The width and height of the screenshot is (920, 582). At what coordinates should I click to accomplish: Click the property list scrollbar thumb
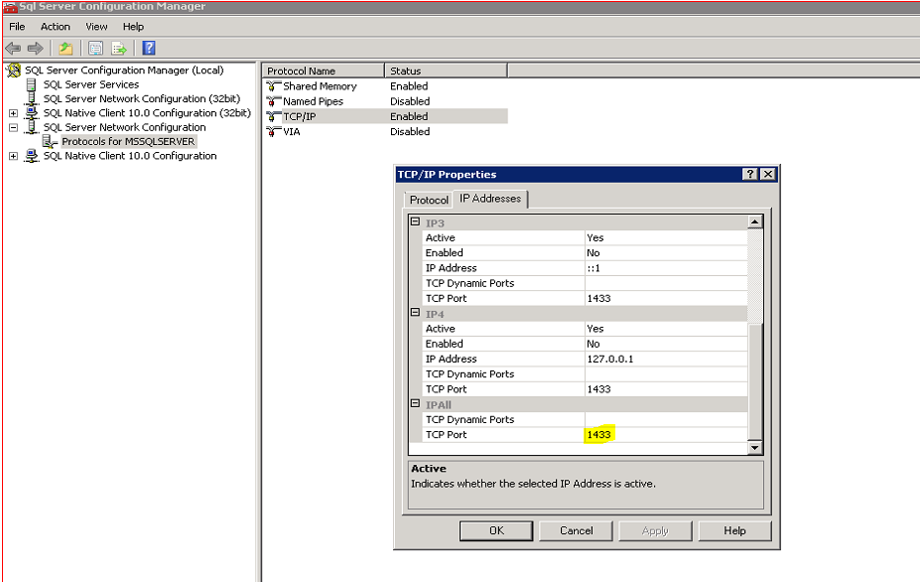coord(755,381)
